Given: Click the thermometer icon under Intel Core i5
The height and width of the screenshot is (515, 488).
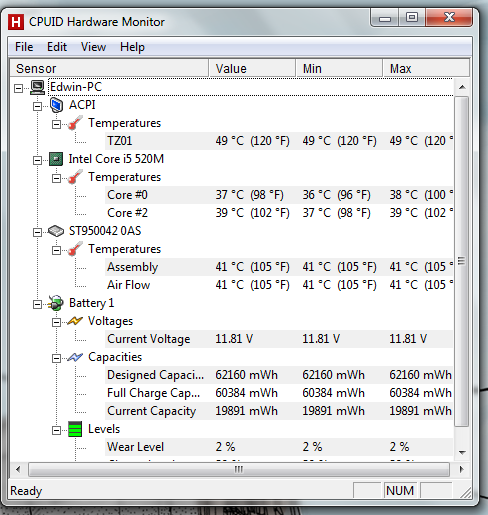Looking at the screenshot, I should [75, 177].
